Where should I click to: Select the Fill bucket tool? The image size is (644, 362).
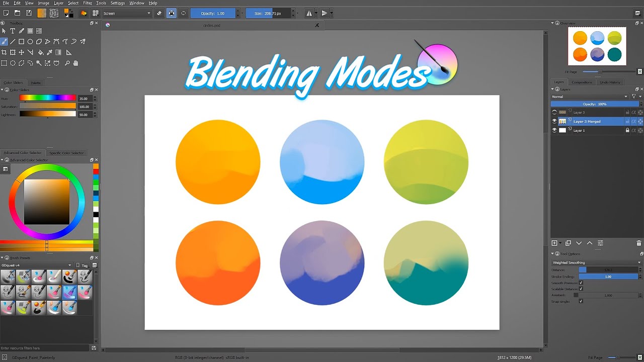tap(41, 52)
